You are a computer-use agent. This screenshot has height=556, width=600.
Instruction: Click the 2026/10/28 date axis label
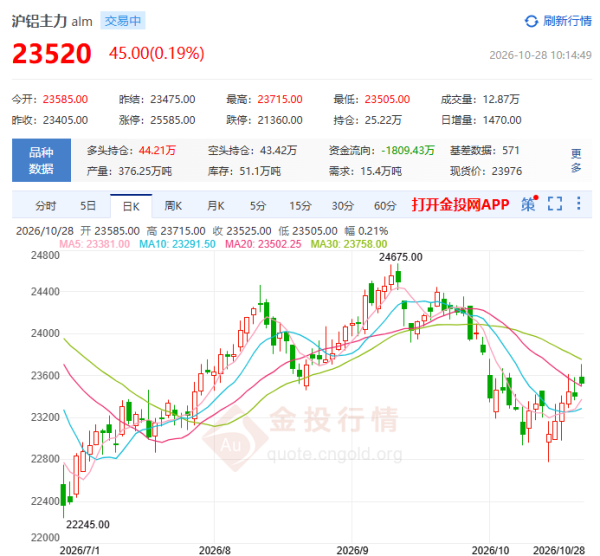tap(559, 550)
